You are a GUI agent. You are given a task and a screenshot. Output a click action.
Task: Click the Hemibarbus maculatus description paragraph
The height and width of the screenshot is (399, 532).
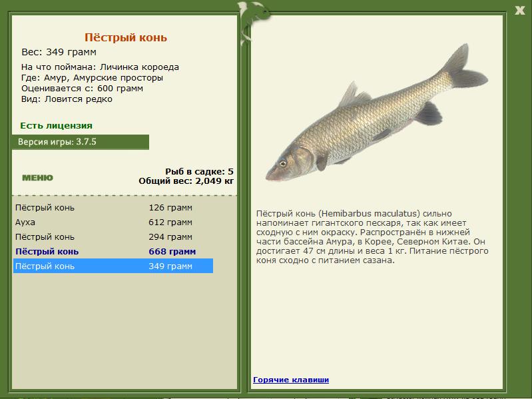pyautogui.click(x=372, y=237)
